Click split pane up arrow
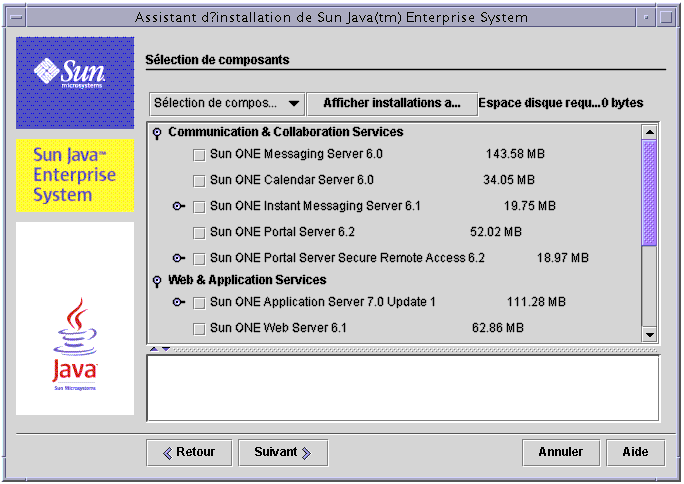Viewport: 684px width, 484px height. pyautogui.click(x=154, y=349)
